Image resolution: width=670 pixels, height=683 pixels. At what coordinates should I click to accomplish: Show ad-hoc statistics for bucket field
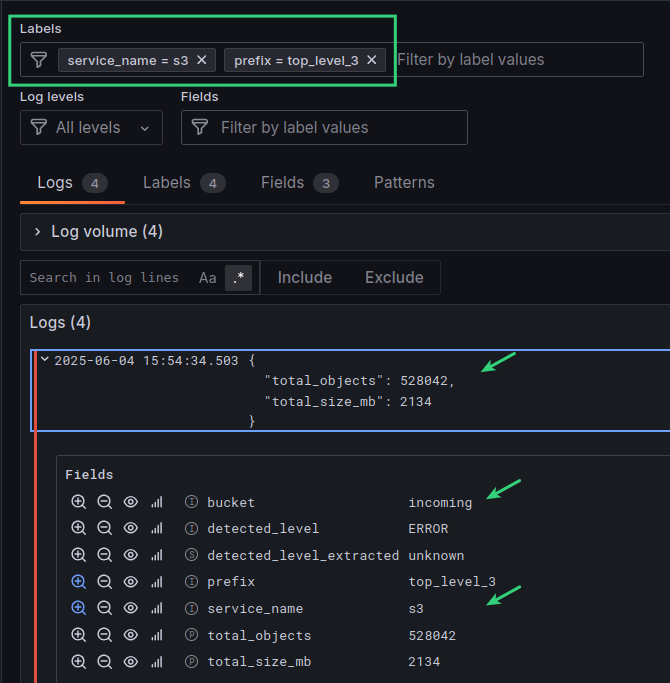click(x=157, y=502)
